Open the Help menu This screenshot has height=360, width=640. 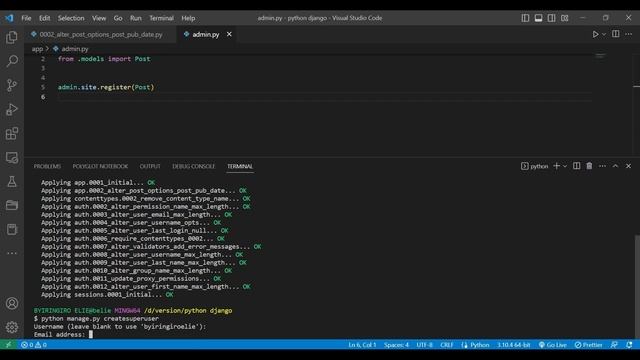click(x=188, y=18)
